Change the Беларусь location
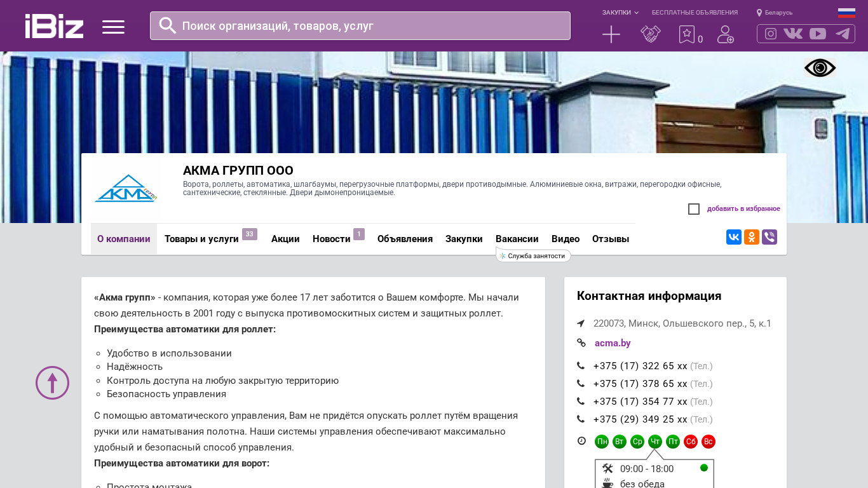 (x=775, y=13)
